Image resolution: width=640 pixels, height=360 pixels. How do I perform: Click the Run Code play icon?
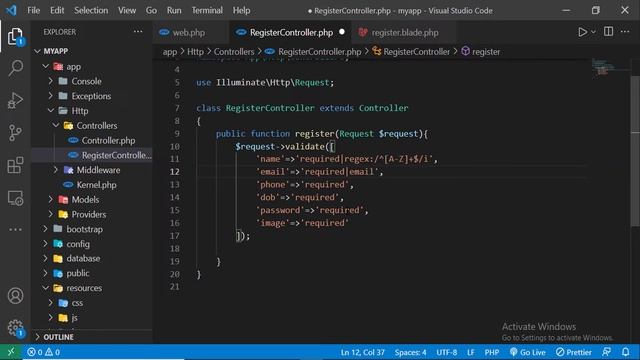click(582, 32)
